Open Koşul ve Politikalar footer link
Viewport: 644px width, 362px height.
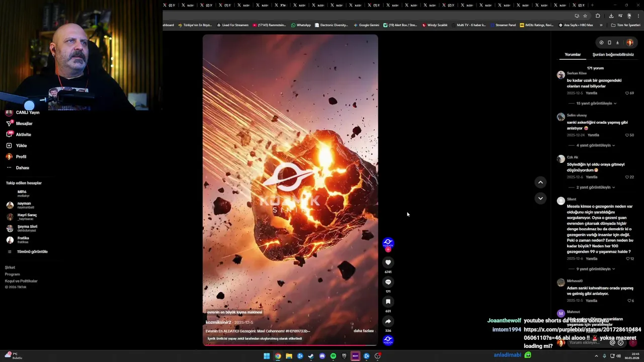[x=21, y=281]
